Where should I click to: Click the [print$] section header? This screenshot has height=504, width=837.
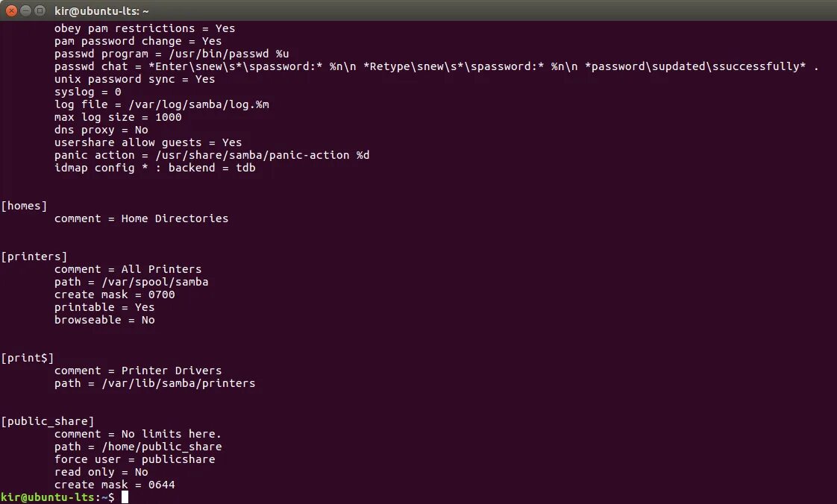coord(28,358)
